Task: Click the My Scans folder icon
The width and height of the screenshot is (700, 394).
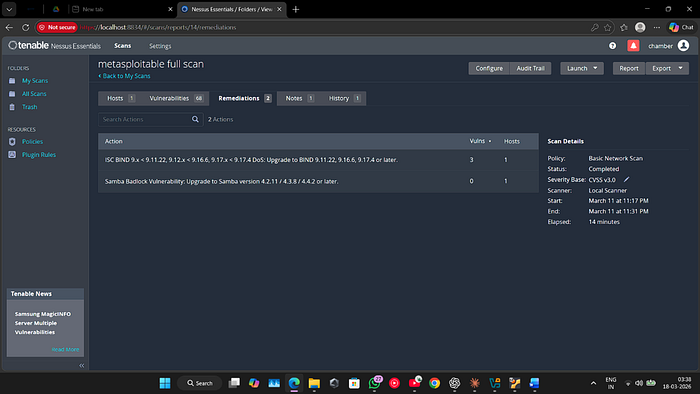Action: tap(12, 81)
